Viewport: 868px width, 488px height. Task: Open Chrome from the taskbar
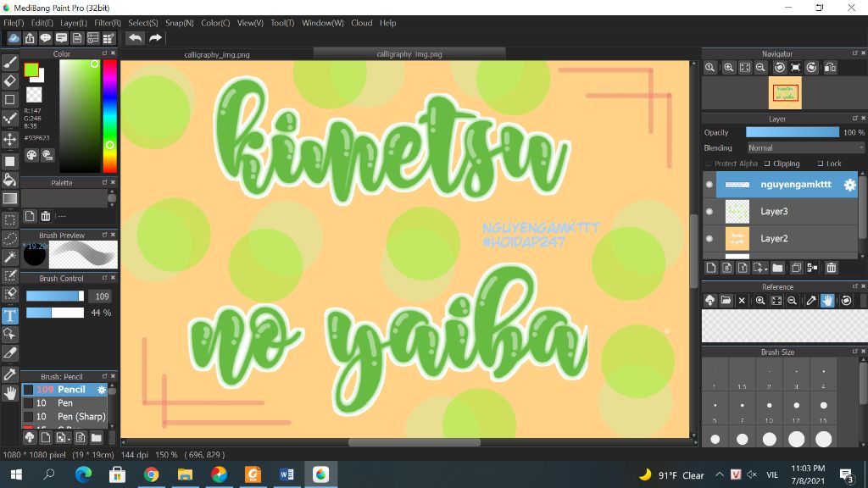pos(151,474)
